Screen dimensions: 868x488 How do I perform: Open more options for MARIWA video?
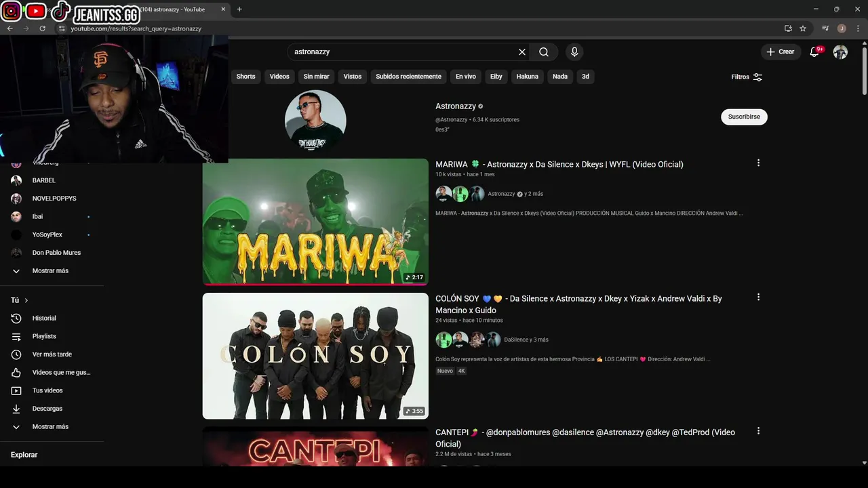758,163
